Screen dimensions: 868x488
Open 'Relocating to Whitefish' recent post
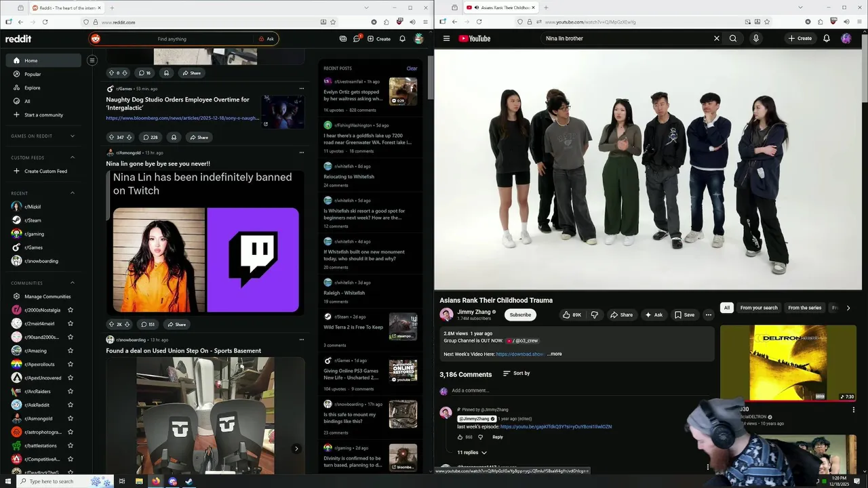coord(349,177)
